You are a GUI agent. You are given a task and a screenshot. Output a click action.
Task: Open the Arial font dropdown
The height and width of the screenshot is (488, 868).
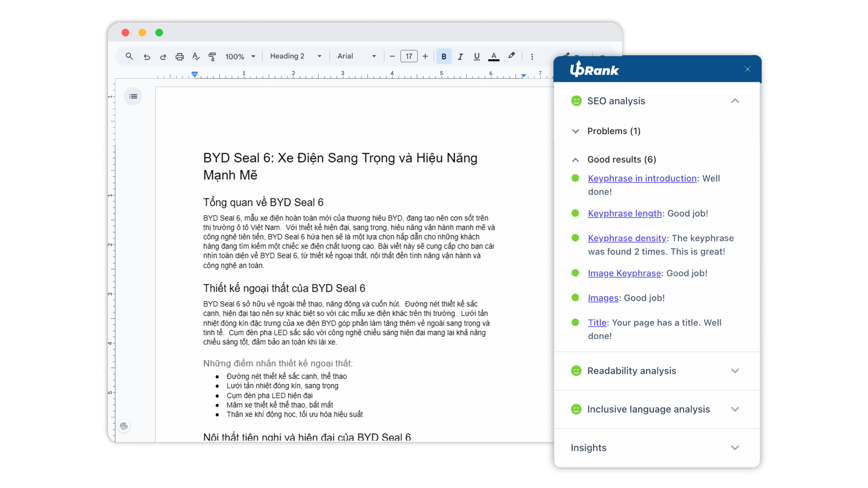tap(357, 56)
